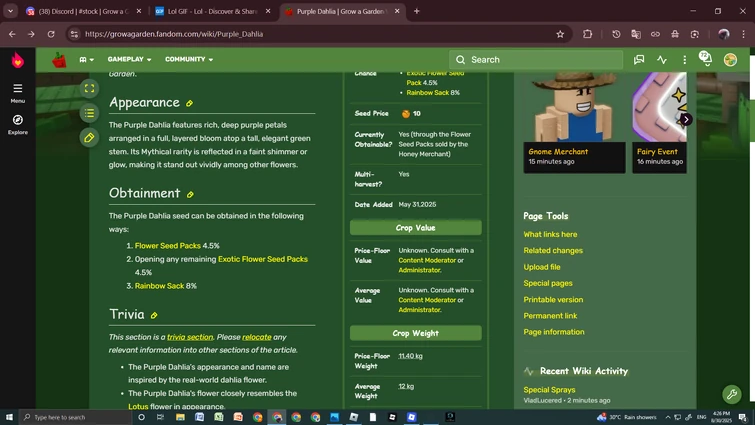Click What links here
The height and width of the screenshot is (425, 755).
point(550,234)
